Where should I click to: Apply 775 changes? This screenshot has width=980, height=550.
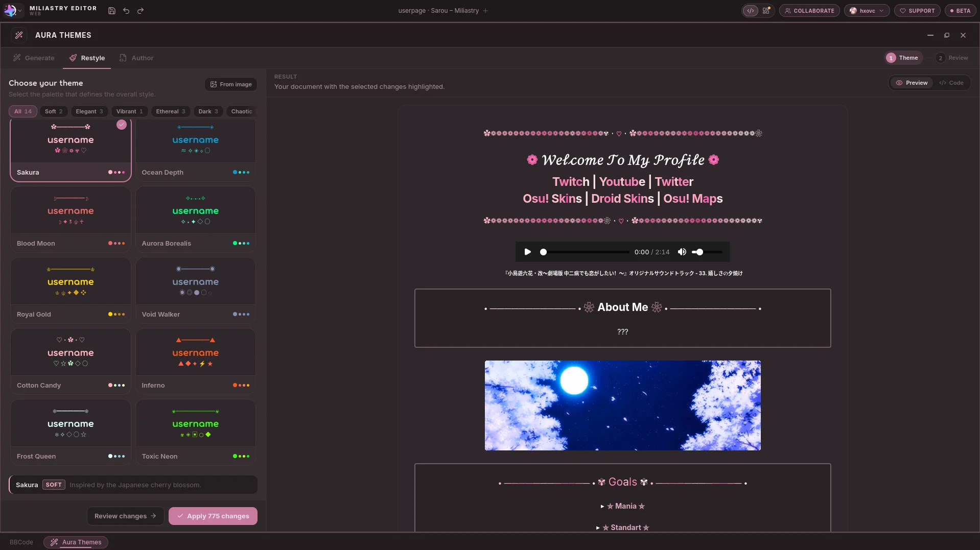pos(213,516)
